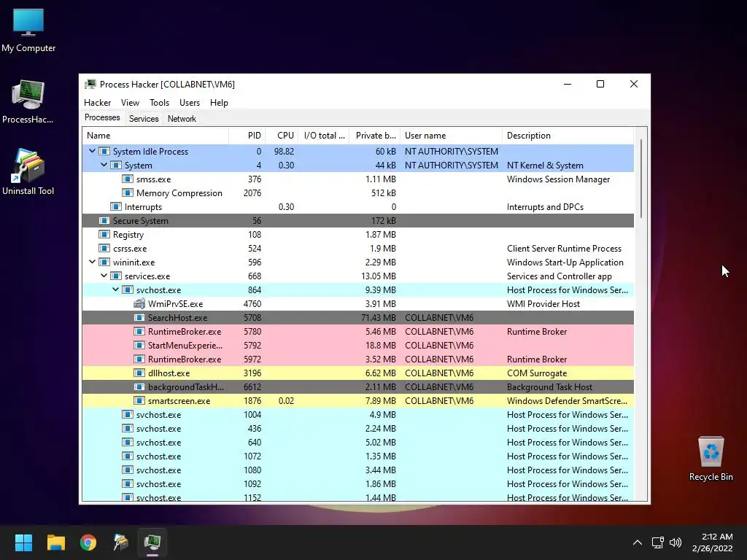This screenshot has width=747, height=560.
Task: Click the 'WMI Provider Host' description text
Action: (x=543, y=304)
